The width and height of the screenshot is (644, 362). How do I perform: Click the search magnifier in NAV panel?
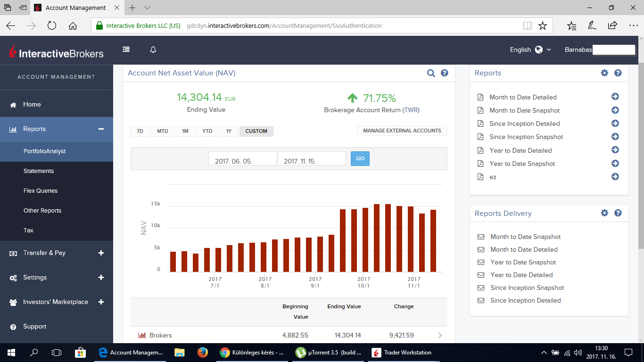[x=431, y=73]
